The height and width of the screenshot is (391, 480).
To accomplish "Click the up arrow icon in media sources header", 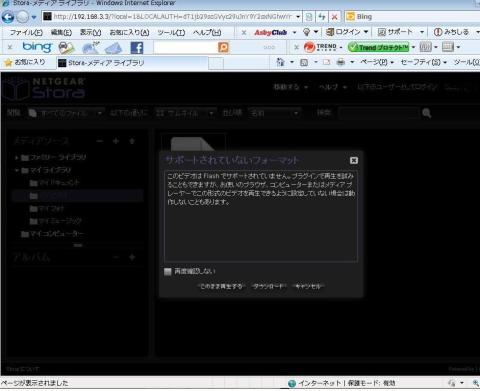I will click(132, 141).
